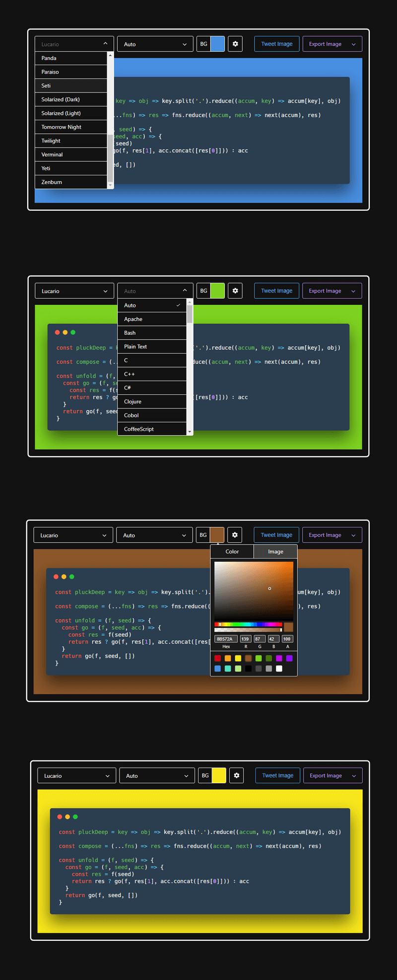Open settings gear in brown-background panel

pyautogui.click(x=235, y=535)
